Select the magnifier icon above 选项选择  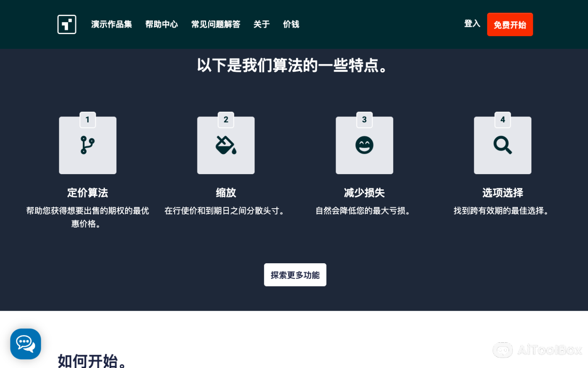[502, 145]
